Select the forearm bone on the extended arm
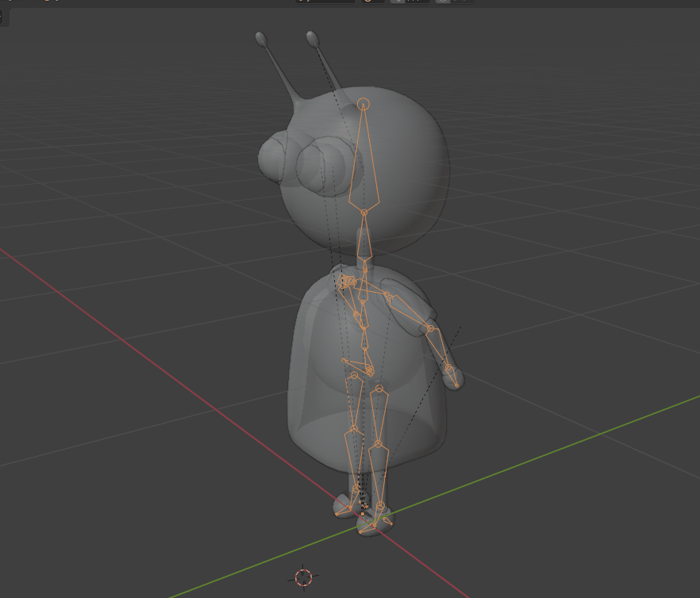The height and width of the screenshot is (598, 700). [440, 348]
